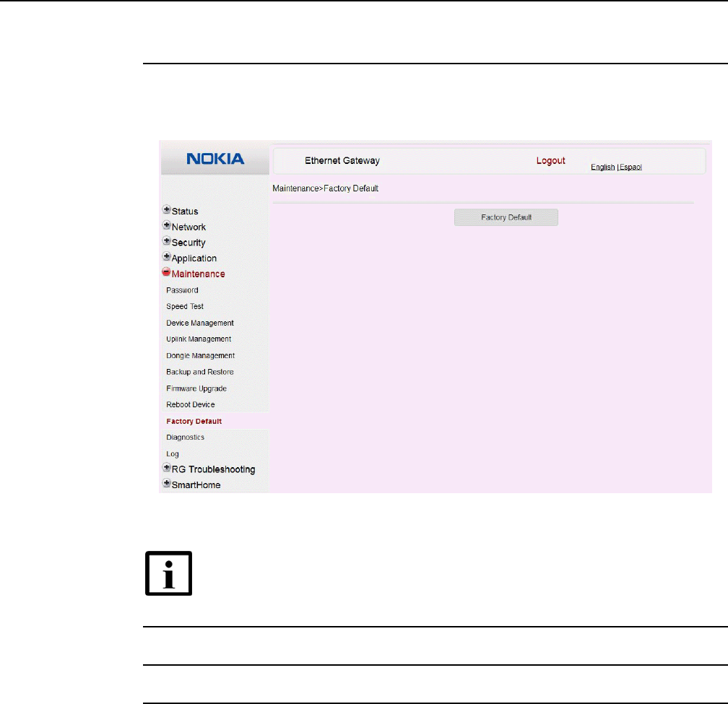Screen dimensions: 728x704
Task: Switch language to English
Action: [602, 167]
